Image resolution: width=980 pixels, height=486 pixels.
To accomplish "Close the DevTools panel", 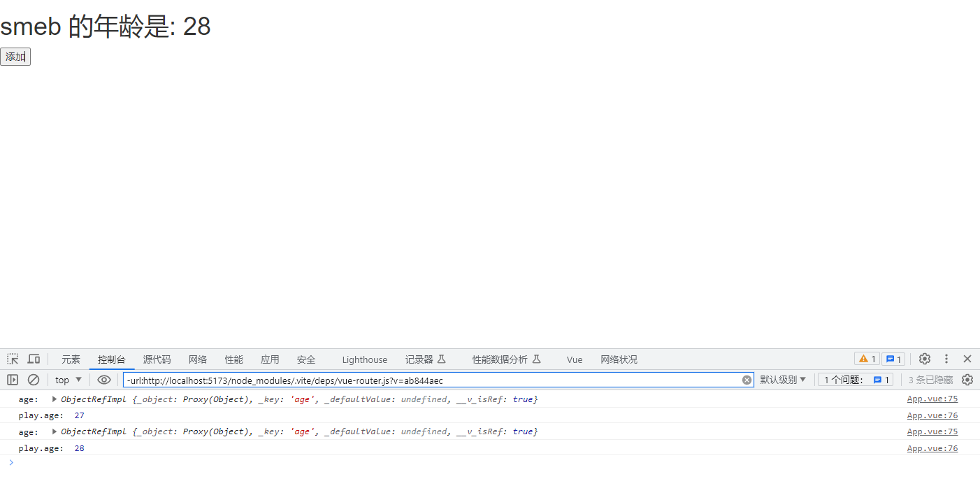I will [x=967, y=359].
